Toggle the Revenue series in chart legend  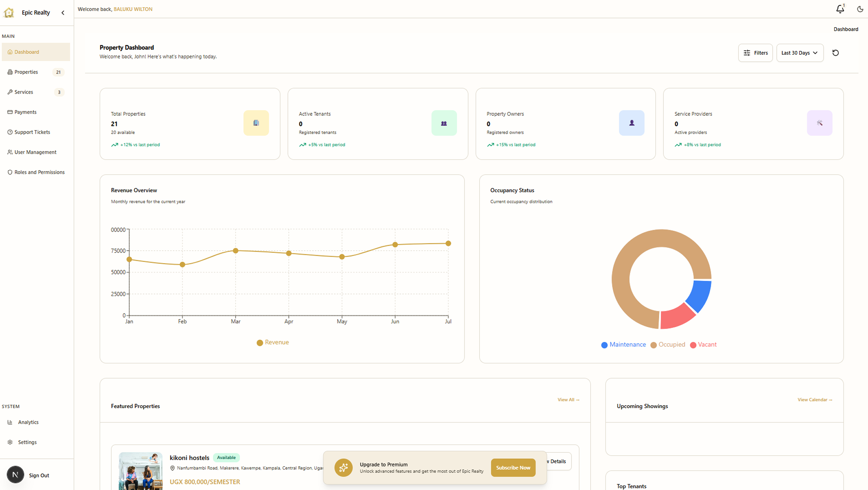(x=273, y=342)
